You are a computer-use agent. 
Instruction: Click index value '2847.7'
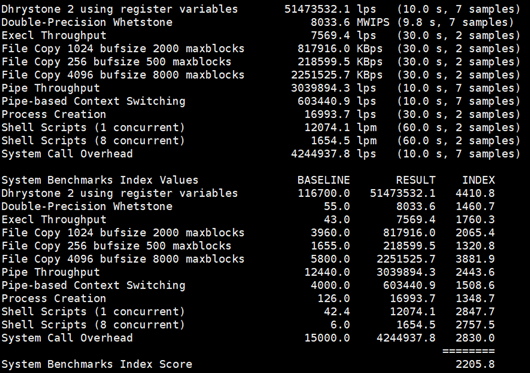(x=475, y=312)
